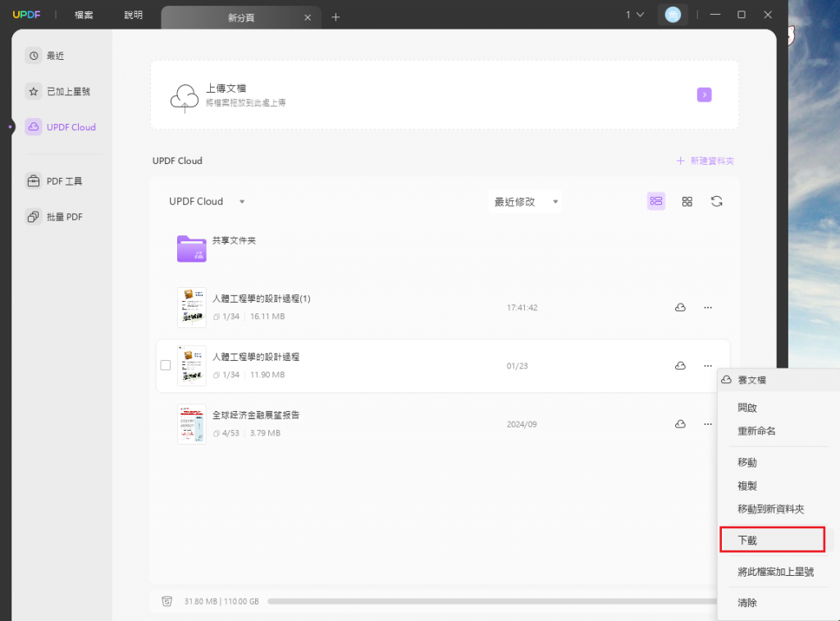Choose 移動 from the context menu
Image resolution: width=840 pixels, height=621 pixels.
[x=747, y=463]
